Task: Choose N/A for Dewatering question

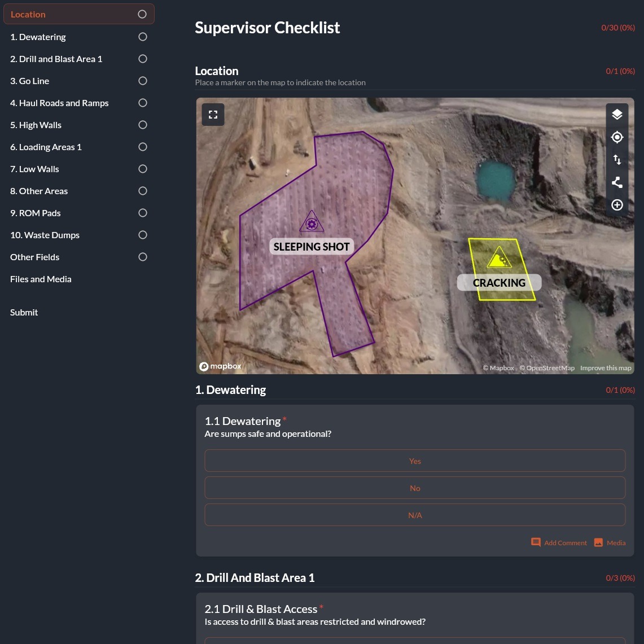Action: [x=415, y=515]
